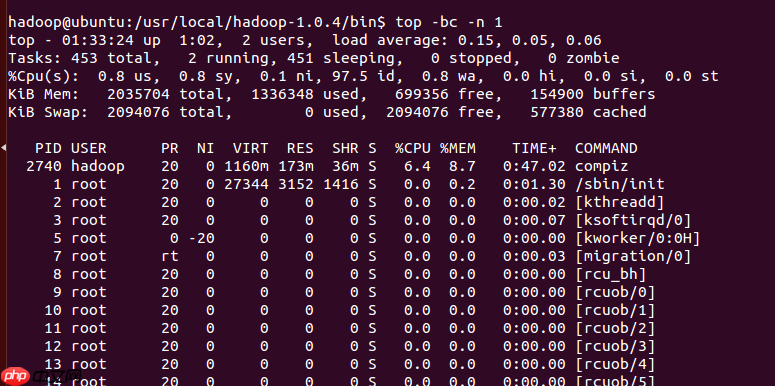Select the VIRT column header
775x386 pixels.
pos(251,148)
